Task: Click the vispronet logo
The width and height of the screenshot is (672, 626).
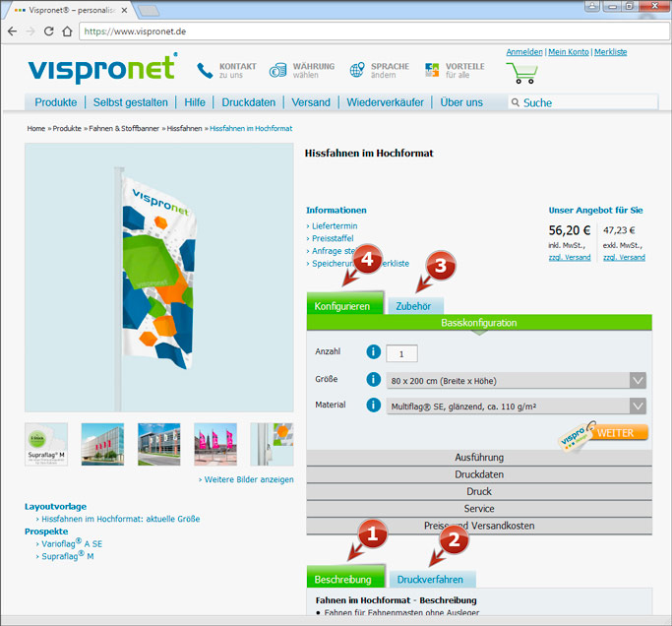Action: pyautogui.click(x=102, y=69)
